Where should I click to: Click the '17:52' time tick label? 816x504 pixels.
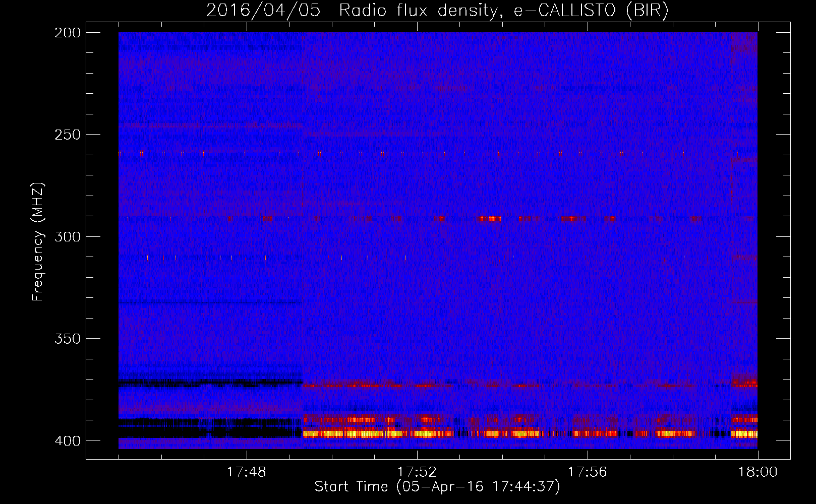point(417,472)
